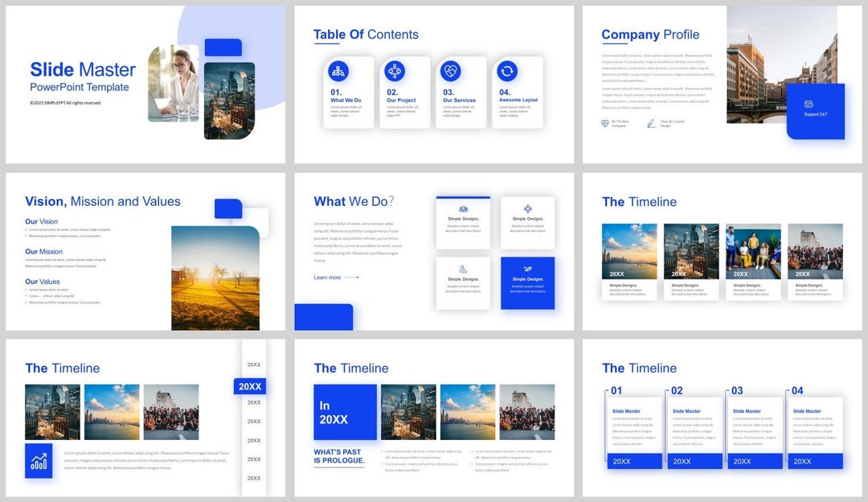Click the blue 20XX bar under card 01
Image resolution: width=868 pixels, height=502 pixels.
[x=634, y=461]
